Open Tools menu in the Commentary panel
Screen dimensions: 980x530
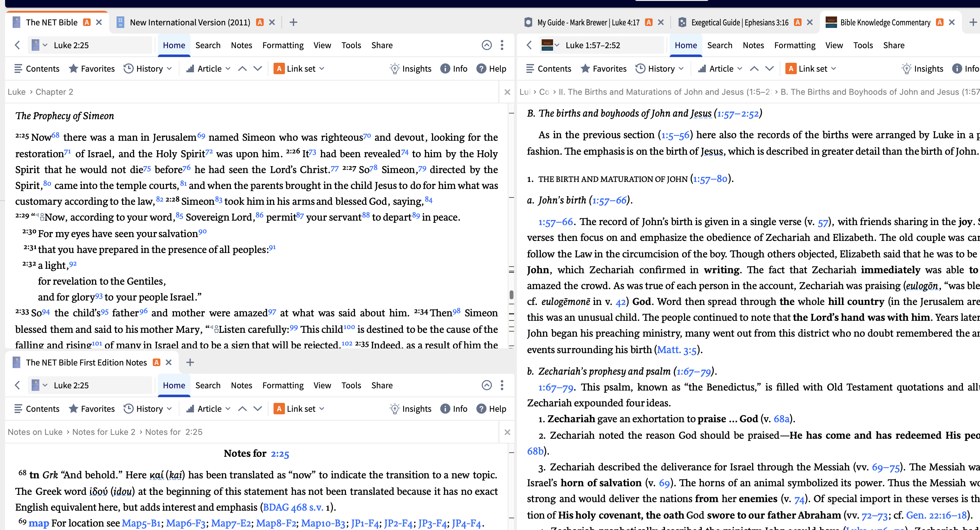point(863,45)
